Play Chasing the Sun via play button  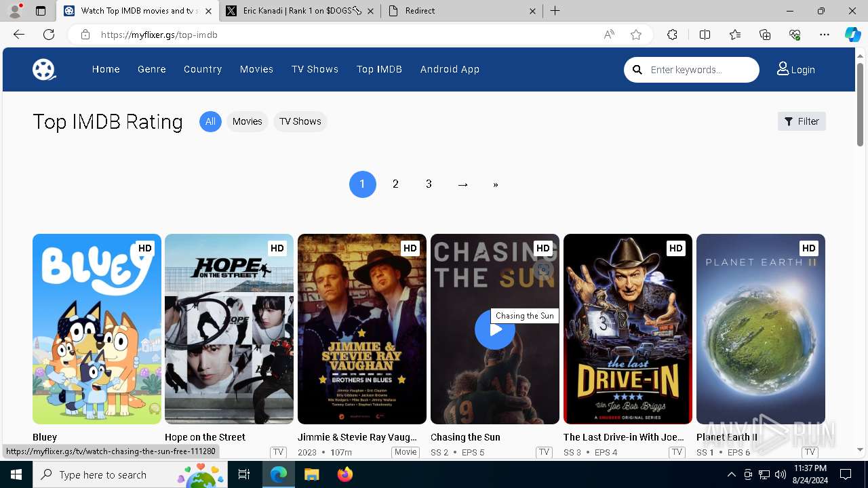(x=495, y=329)
